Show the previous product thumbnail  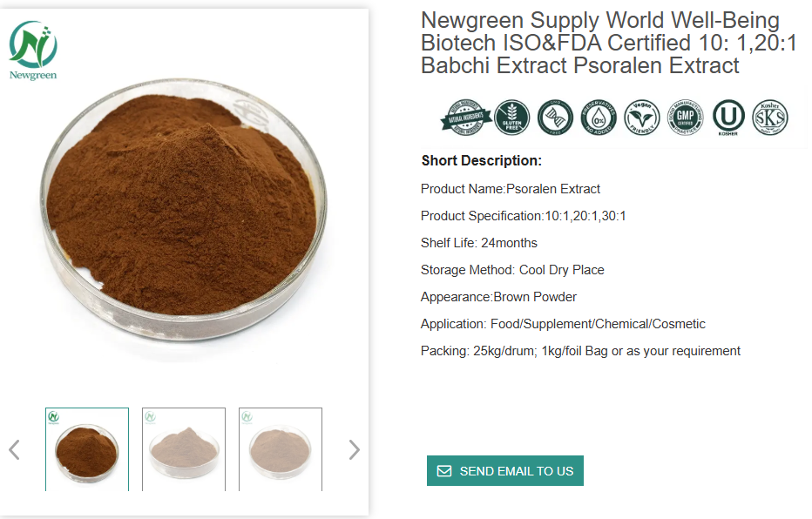(14, 449)
